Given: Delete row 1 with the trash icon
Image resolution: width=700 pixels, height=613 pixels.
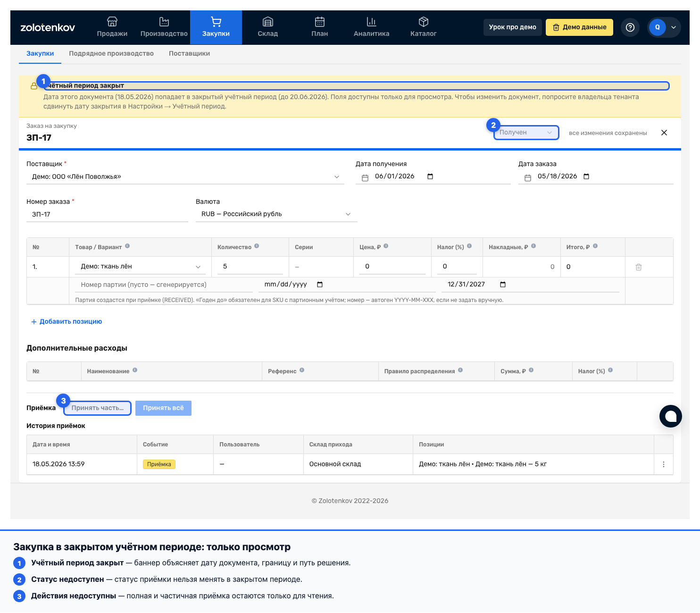Looking at the screenshot, I should tap(639, 267).
